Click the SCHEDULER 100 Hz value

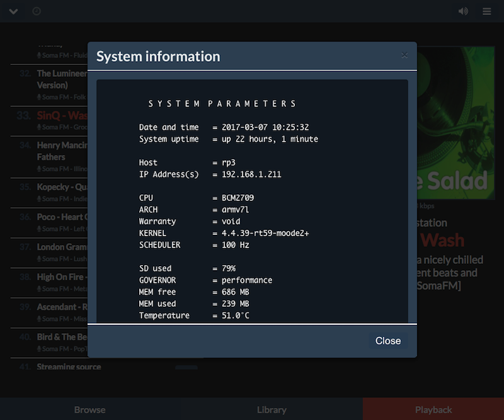click(235, 245)
